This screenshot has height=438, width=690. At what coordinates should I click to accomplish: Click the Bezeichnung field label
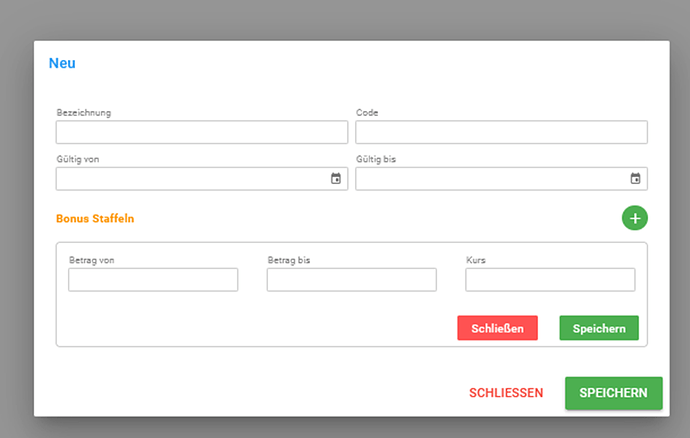coord(84,113)
